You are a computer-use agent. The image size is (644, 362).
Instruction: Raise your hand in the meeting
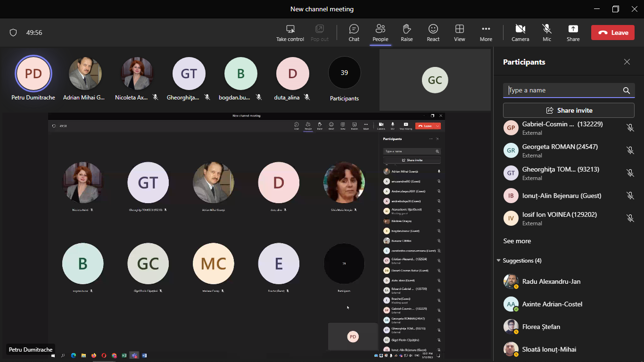[x=406, y=33]
